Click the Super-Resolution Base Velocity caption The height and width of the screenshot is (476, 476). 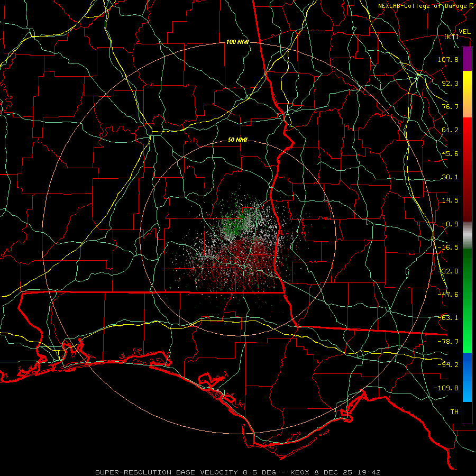tap(237, 472)
